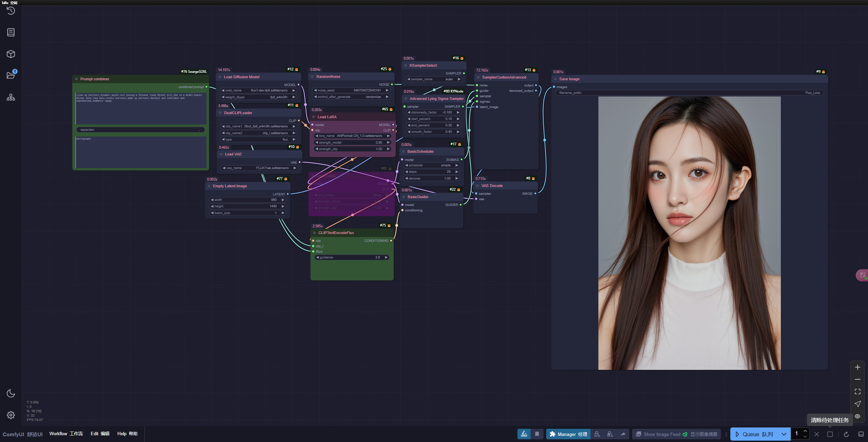Open the Edit menu
The image size is (868, 442).
[100, 434]
